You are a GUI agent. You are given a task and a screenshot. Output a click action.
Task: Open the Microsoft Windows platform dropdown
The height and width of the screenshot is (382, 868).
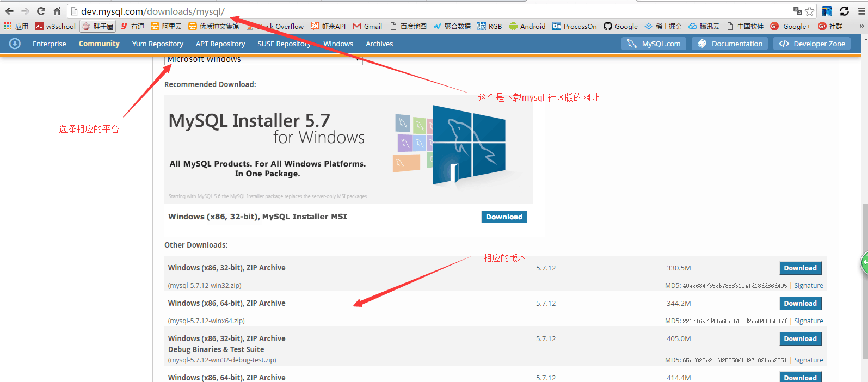point(263,60)
